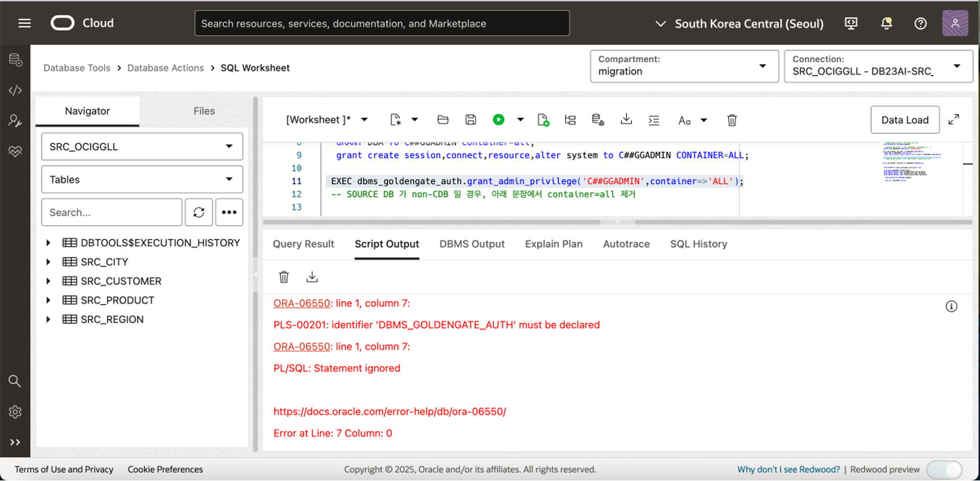980x481 pixels.
Task: Clear the worksheet with the trash icon
Action: [732, 120]
